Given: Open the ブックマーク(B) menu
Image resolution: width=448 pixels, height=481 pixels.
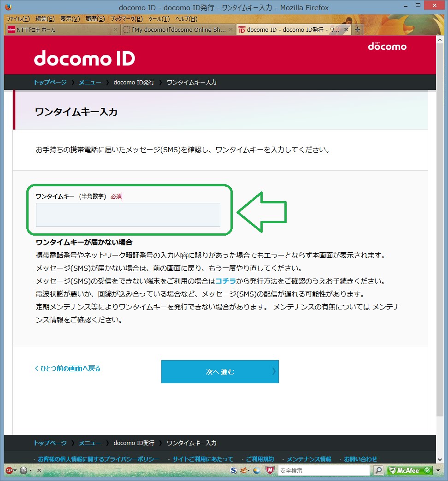Looking at the screenshot, I should (x=126, y=19).
